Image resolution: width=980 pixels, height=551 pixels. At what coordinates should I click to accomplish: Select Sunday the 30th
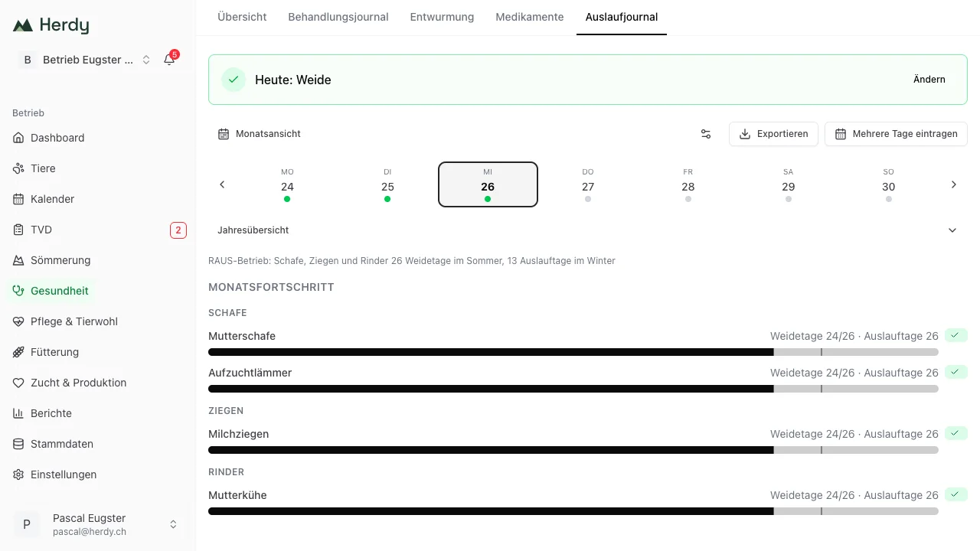(889, 184)
